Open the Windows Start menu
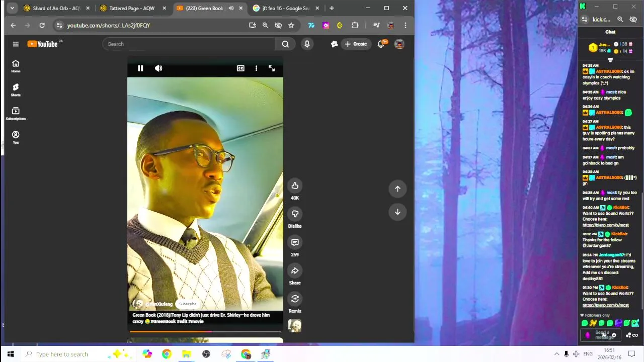 (11, 354)
